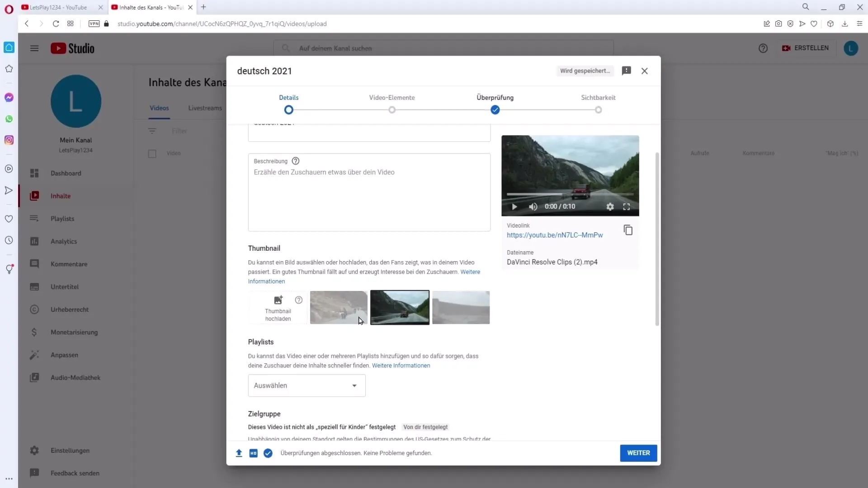Screen dimensions: 868x488
Task: Play the video preview
Action: [x=514, y=206]
